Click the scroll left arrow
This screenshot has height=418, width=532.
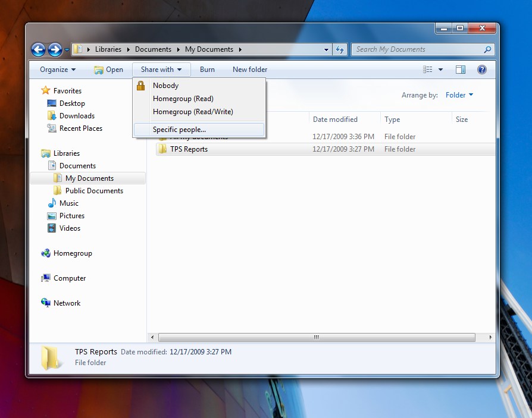coord(152,337)
